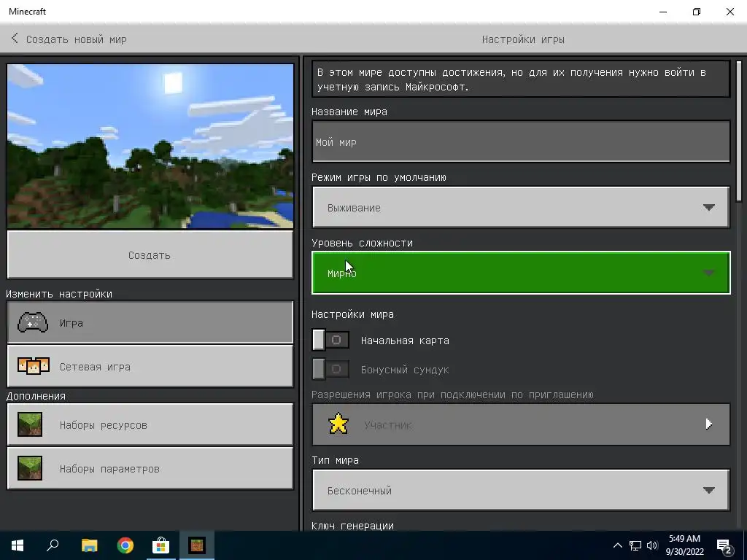Click the grass block icon for Наборы ресурсов
The width and height of the screenshot is (747, 560).
click(x=29, y=424)
